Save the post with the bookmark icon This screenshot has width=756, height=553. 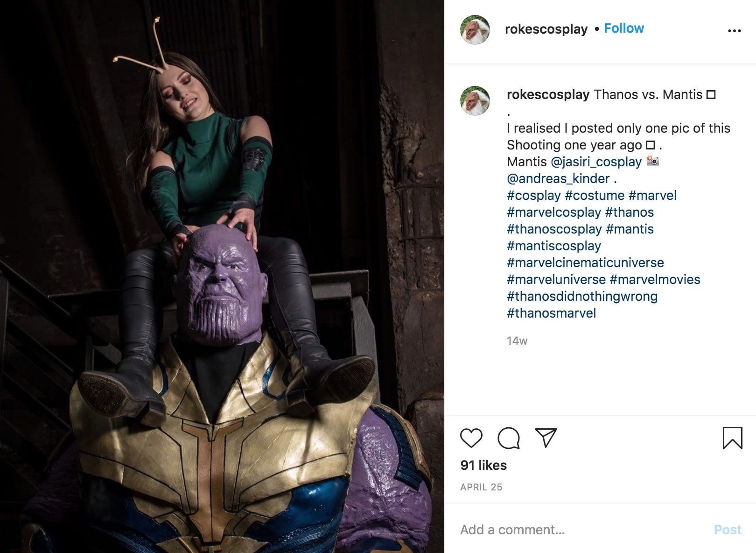click(732, 438)
